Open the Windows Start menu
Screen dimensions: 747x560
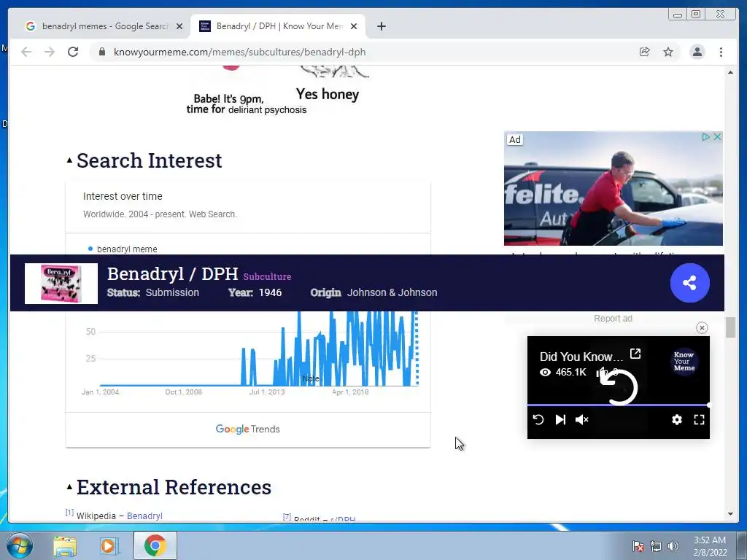point(20,545)
